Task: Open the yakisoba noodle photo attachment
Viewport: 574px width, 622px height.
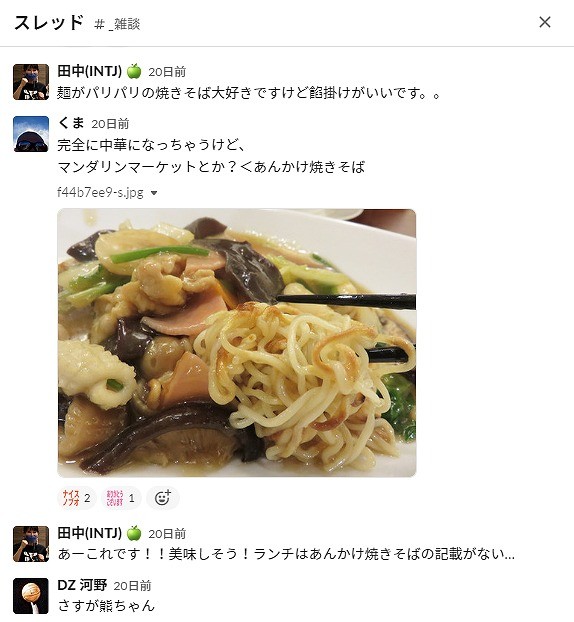Action: (x=237, y=343)
